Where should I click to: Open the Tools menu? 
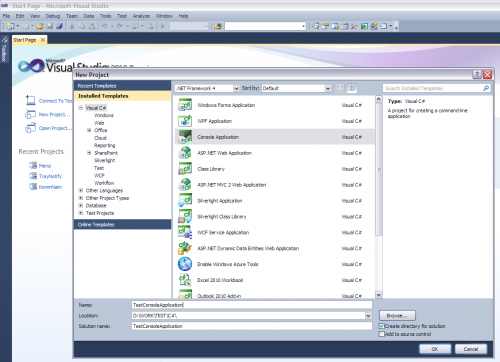pyautogui.click(x=105, y=16)
